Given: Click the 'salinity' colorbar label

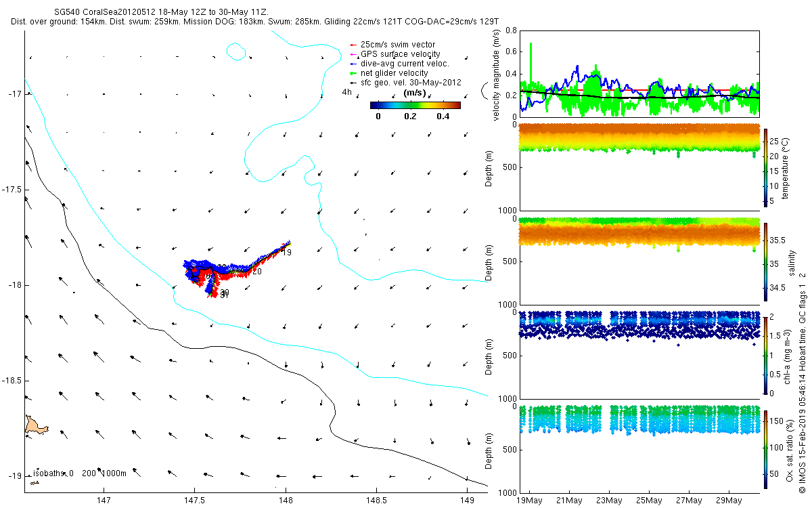Looking at the screenshot, I should pyautogui.click(x=792, y=263).
